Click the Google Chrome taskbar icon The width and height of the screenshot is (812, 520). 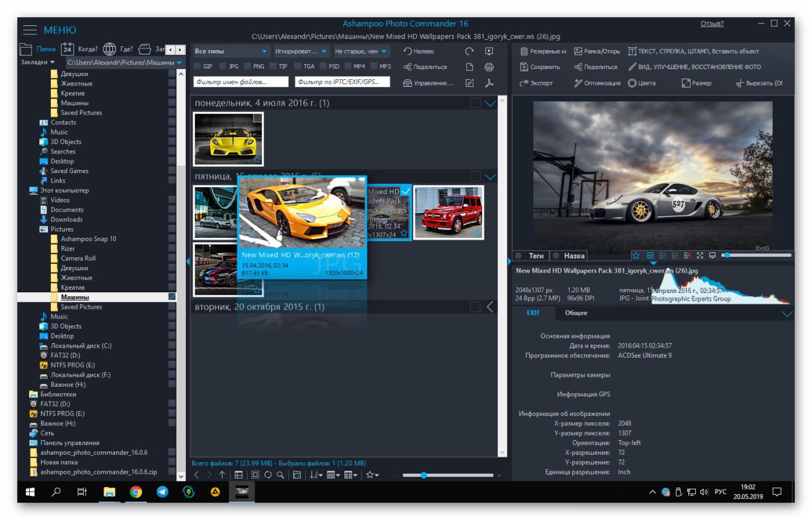point(136,491)
